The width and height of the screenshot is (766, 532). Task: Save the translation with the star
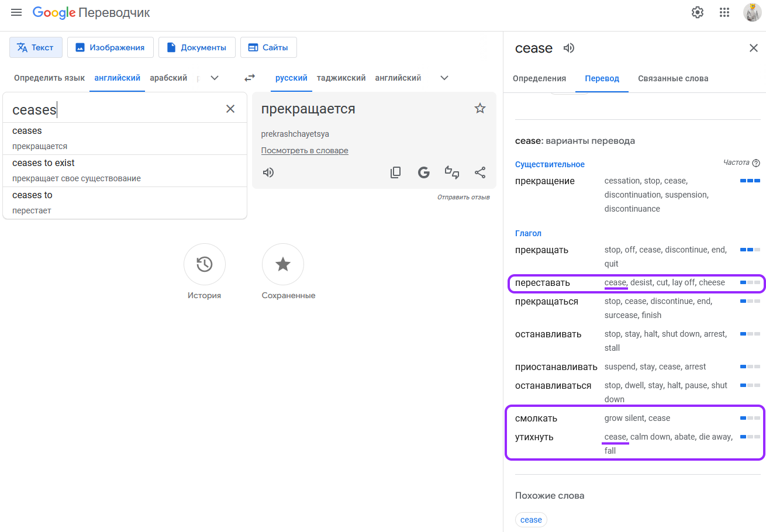480,108
